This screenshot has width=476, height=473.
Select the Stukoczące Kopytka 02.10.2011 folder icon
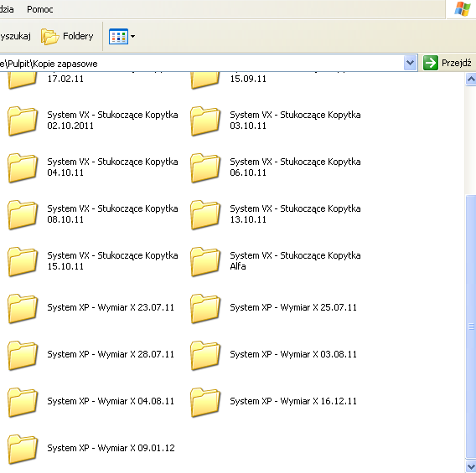pyautogui.click(x=23, y=121)
